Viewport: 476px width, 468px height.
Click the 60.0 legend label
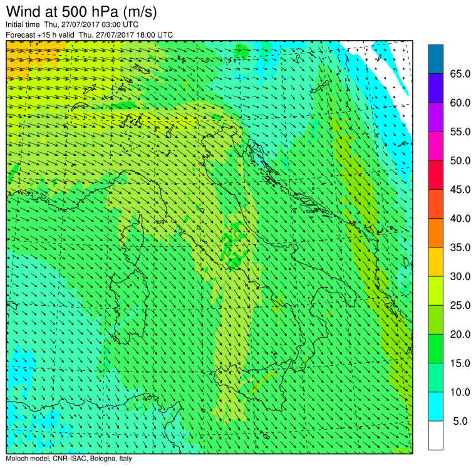click(460, 103)
